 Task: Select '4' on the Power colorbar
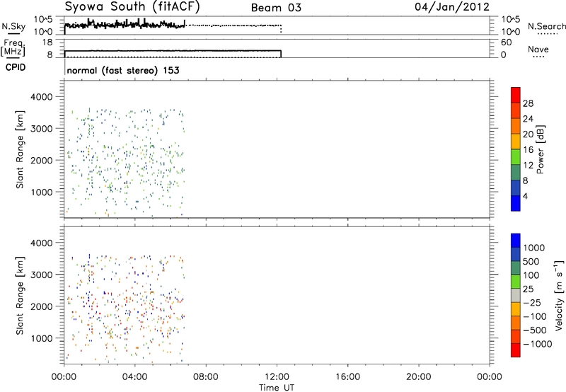[x=525, y=196]
